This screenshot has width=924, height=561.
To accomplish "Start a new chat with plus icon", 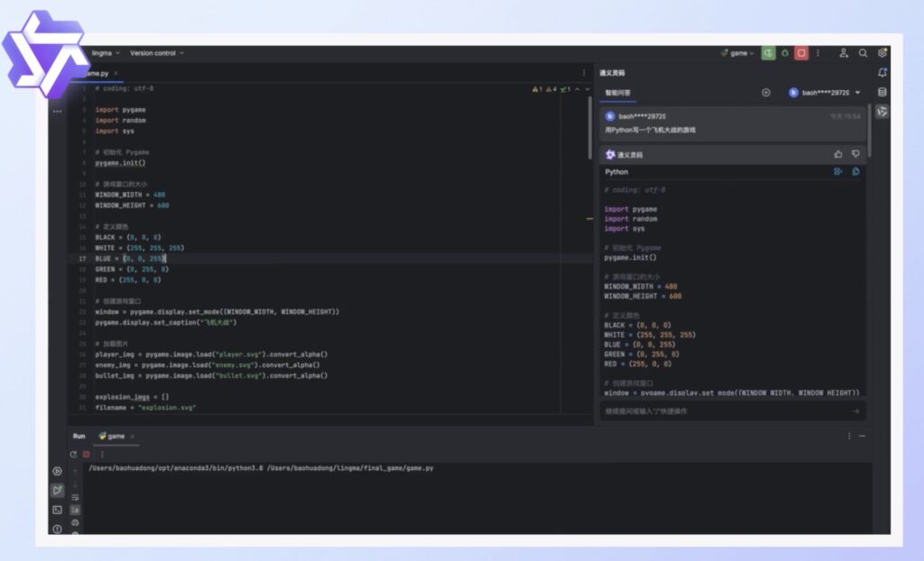I will pyautogui.click(x=766, y=92).
